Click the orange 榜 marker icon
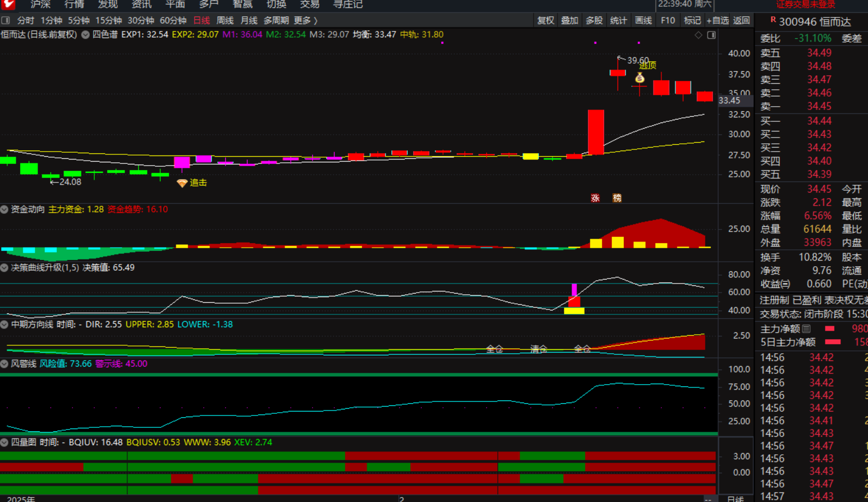The height and width of the screenshot is (502, 868). point(617,198)
